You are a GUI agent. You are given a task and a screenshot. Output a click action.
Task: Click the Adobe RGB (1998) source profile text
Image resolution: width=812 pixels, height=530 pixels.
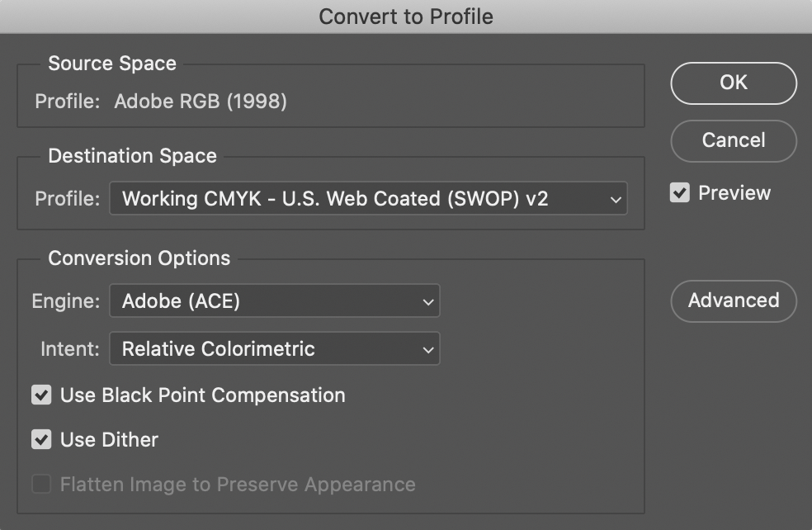pos(201,102)
